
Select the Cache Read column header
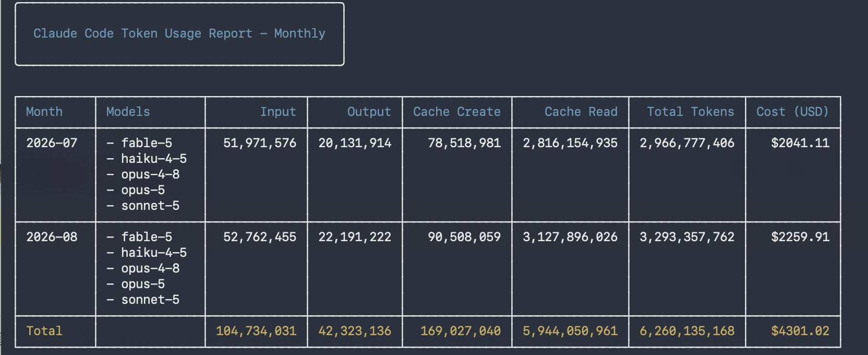[x=581, y=112]
